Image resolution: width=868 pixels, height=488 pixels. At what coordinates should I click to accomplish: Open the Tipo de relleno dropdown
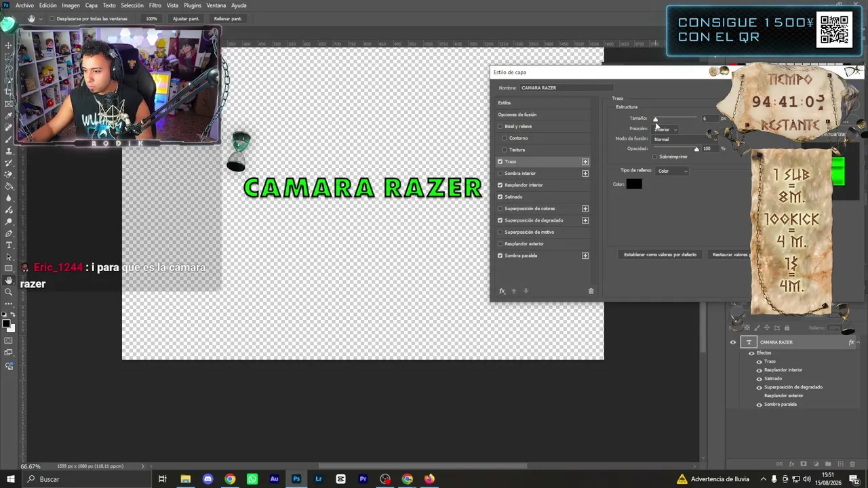pyautogui.click(x=673, y=171)
